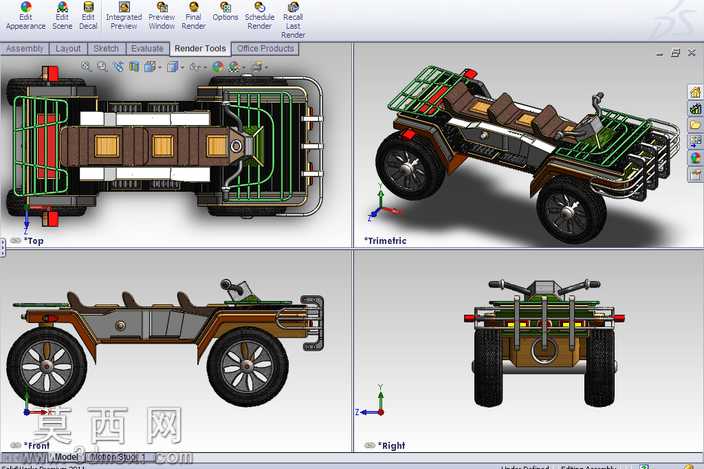Switch to the Model bottom tab
Viewport: 704px width, 469px height.
66,457
